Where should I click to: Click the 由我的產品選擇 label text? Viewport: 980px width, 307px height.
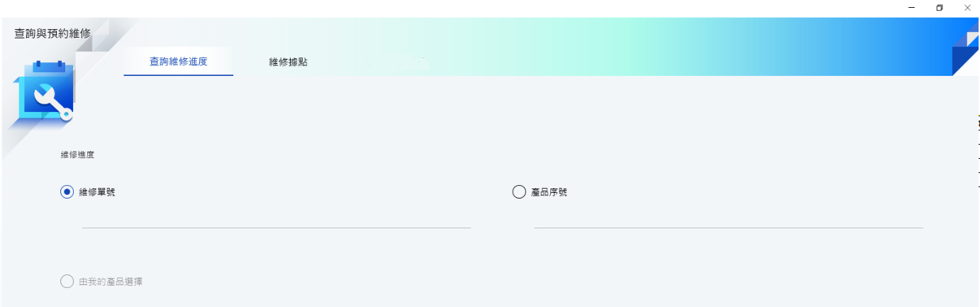click(x=111, y=281)
